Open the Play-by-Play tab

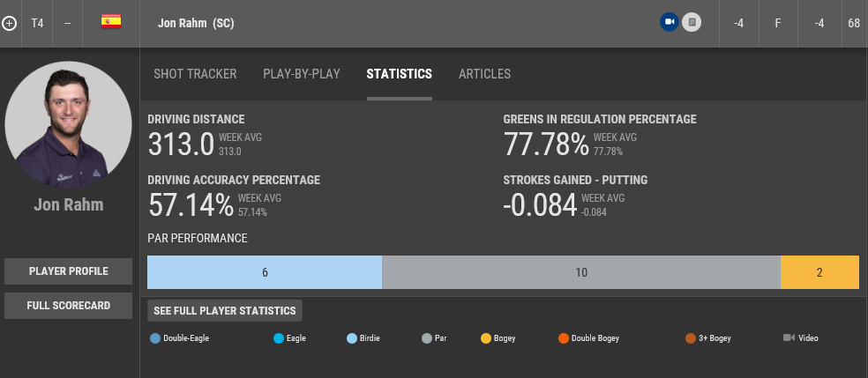(x=302, y=74)
